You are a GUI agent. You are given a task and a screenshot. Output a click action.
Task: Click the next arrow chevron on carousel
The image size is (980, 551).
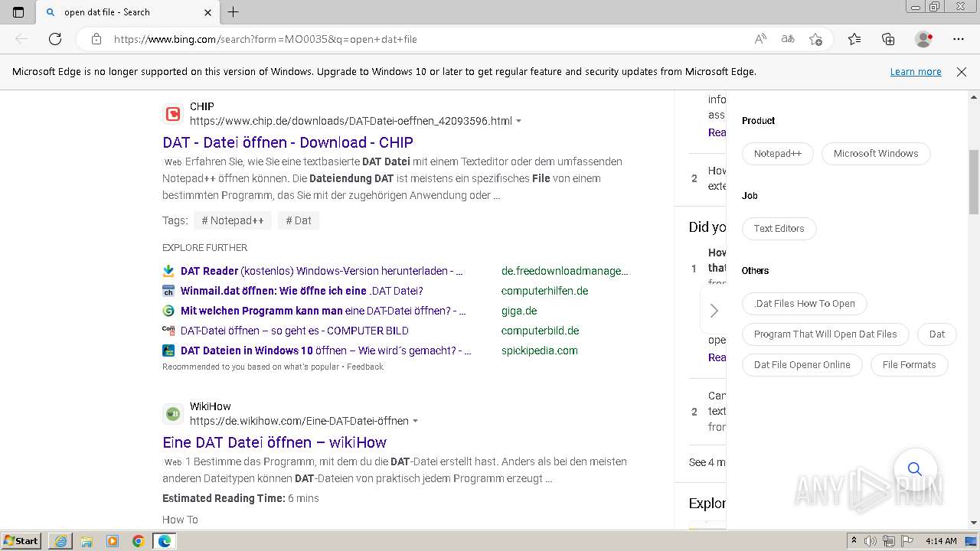pyautogui.click(x=714, y=310)
